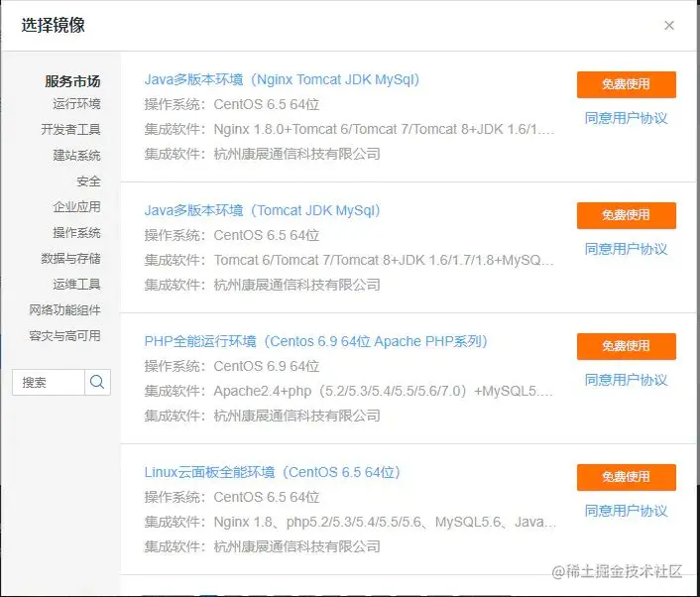Click the 搜索 input field

(49, 382)
